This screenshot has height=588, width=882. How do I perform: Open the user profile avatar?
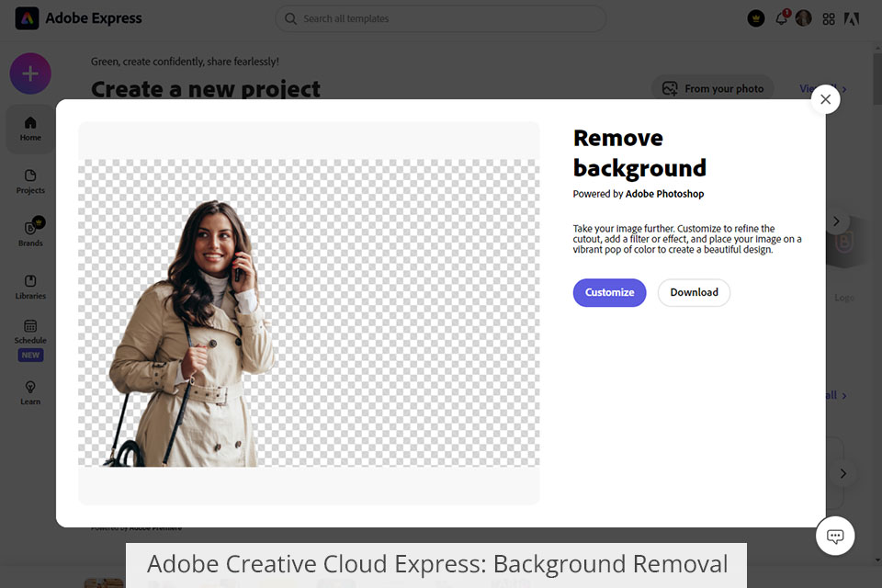[x=803, y=18]
